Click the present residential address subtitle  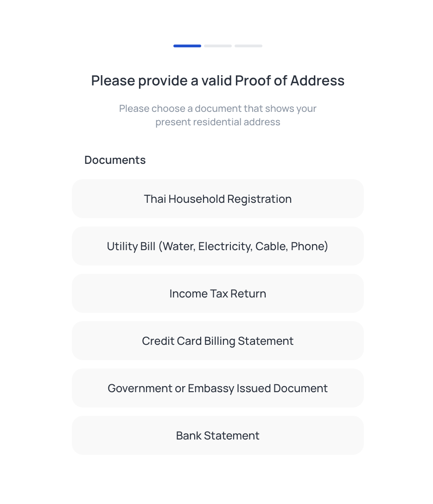pos(217,115)
